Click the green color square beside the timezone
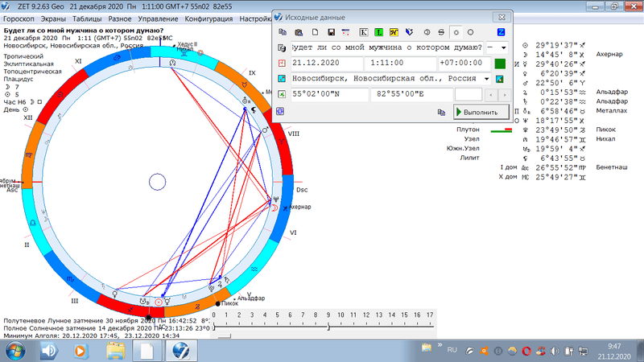The width and height of the screenshot is (644, 362). 500,63
